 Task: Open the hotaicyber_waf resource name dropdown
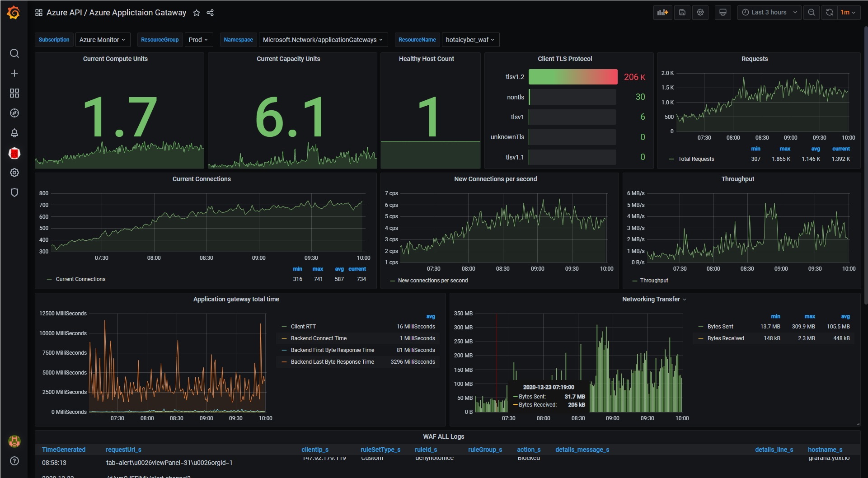pos(470,40)
